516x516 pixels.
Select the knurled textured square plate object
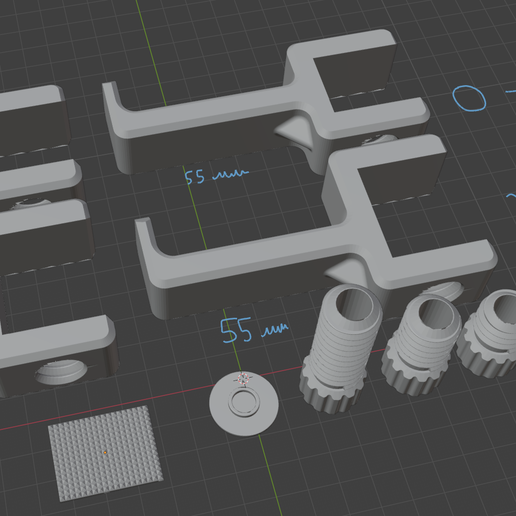105,453
